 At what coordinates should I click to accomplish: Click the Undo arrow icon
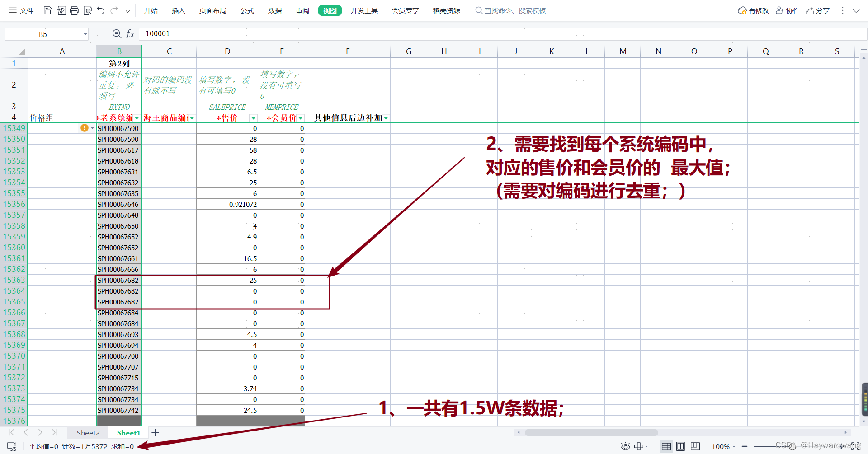click(x=101, y=10)
